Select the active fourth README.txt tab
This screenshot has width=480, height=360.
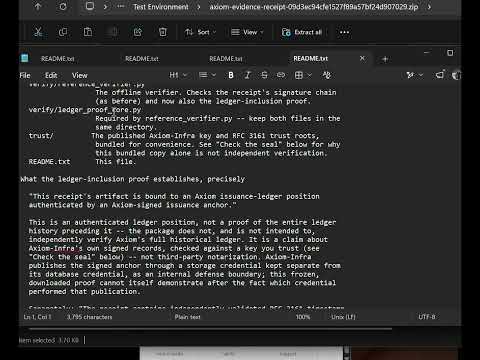click(x=311, y=59)
